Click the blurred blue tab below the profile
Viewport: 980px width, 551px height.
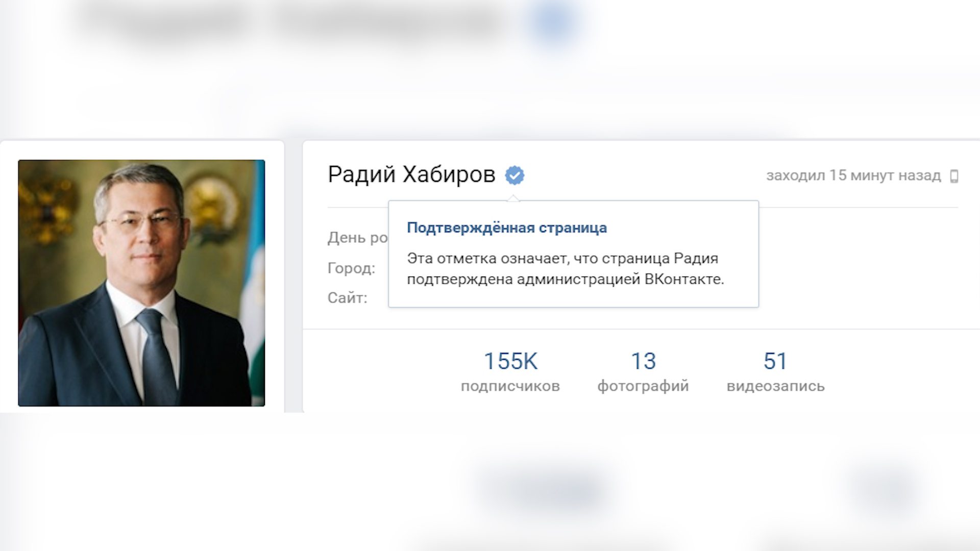pos(544,487)
